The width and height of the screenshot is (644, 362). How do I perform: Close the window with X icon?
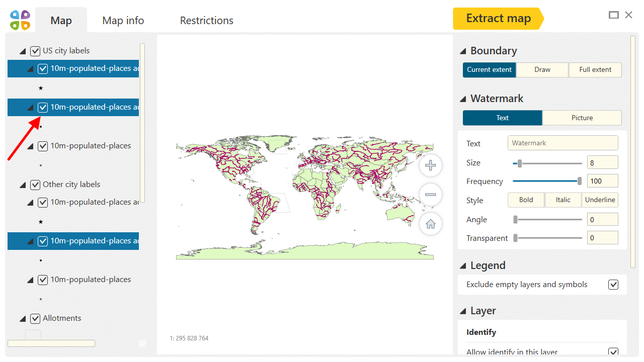(629, 15)
